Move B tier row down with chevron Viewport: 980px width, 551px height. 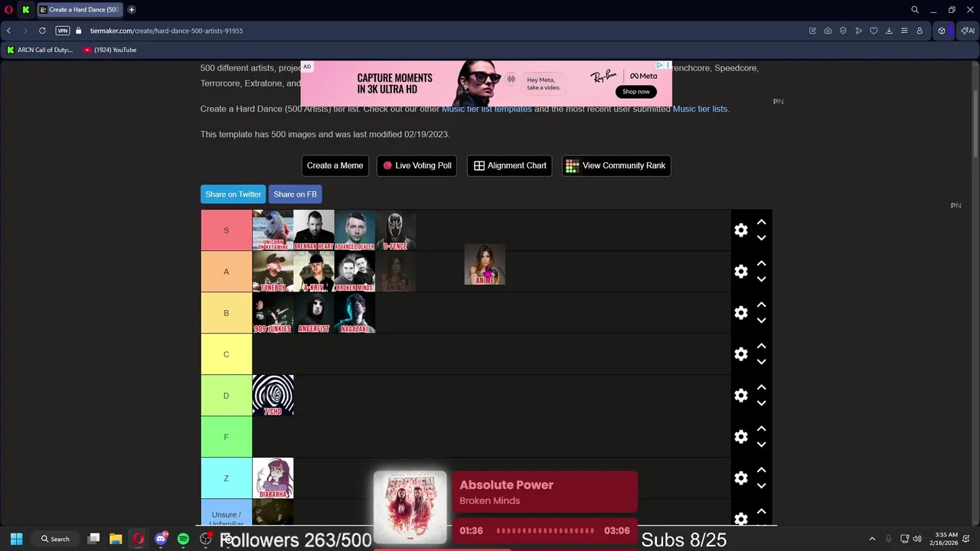761,321
